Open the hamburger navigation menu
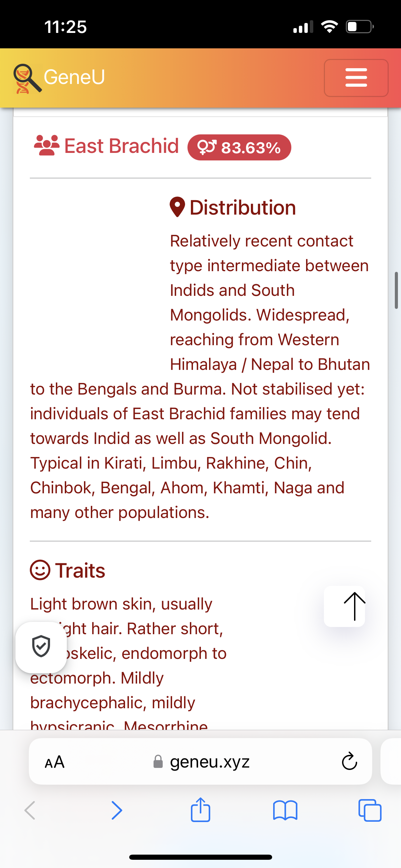This screenshot has height=868, width=401. point(356,78)
